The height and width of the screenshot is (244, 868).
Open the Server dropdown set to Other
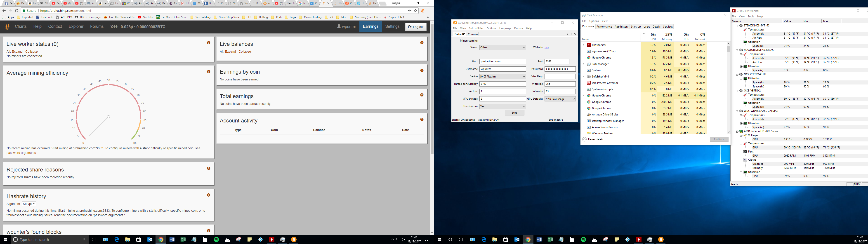502,47
